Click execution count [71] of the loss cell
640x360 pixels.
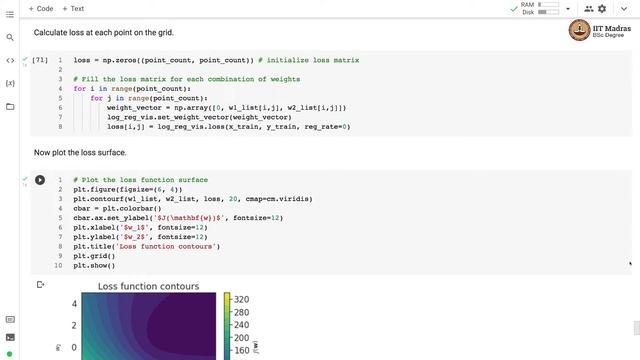[40, 60]
